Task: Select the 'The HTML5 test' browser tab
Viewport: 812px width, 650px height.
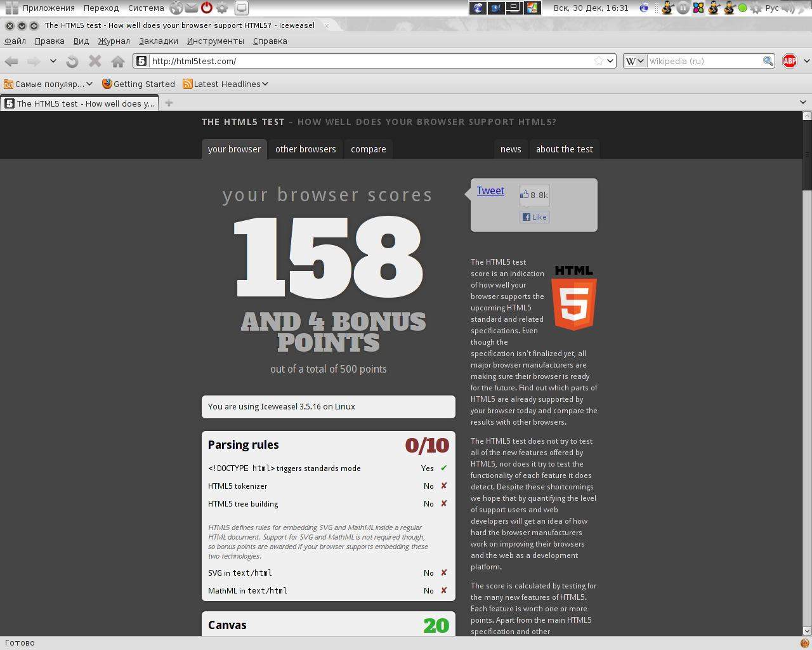Action: tap(80, 103)
